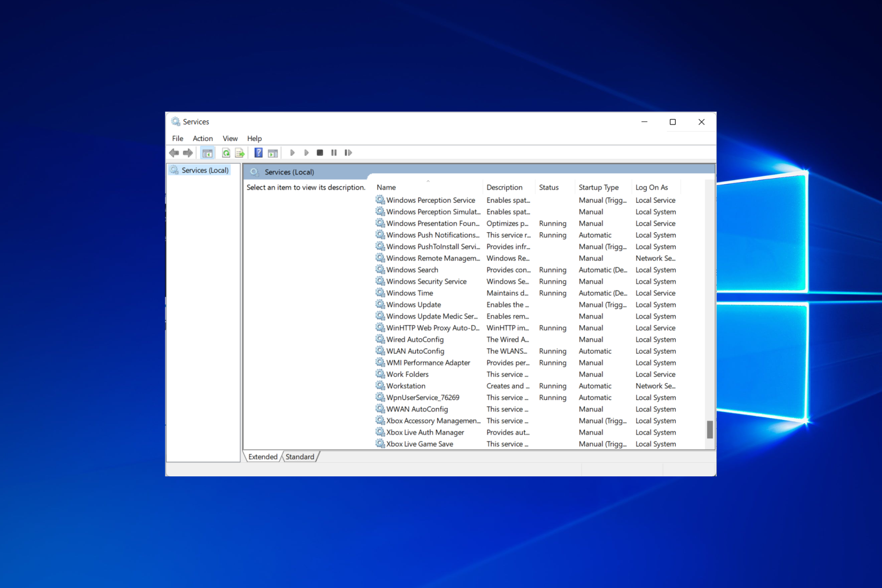Click the Pause Service icon

(334, 153)
